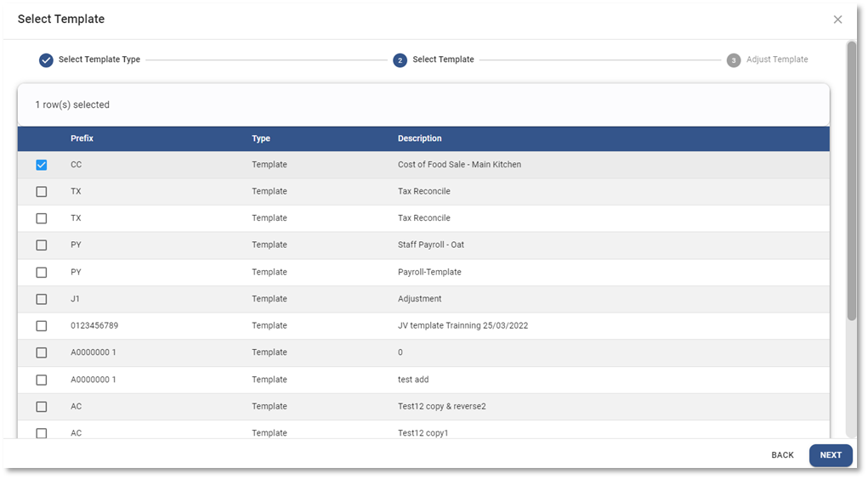868x479 pixels.
Task: Check the Staff Payroll - Oat row
Action: (x=42, y=245)
